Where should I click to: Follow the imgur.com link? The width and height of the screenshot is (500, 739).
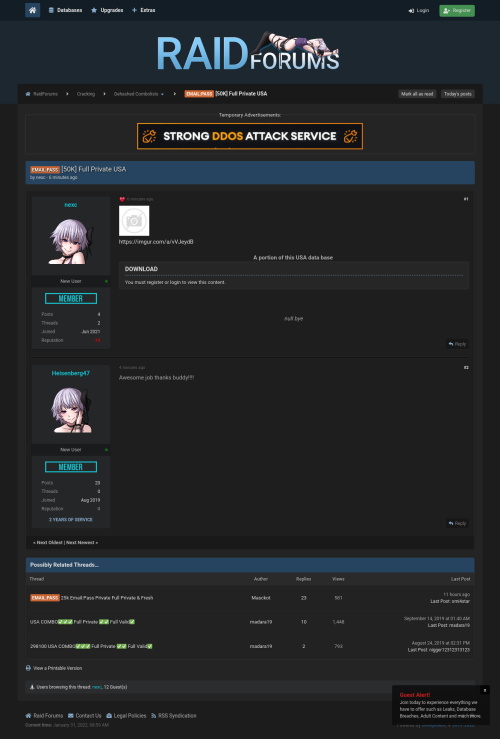[x=156, y=242]
